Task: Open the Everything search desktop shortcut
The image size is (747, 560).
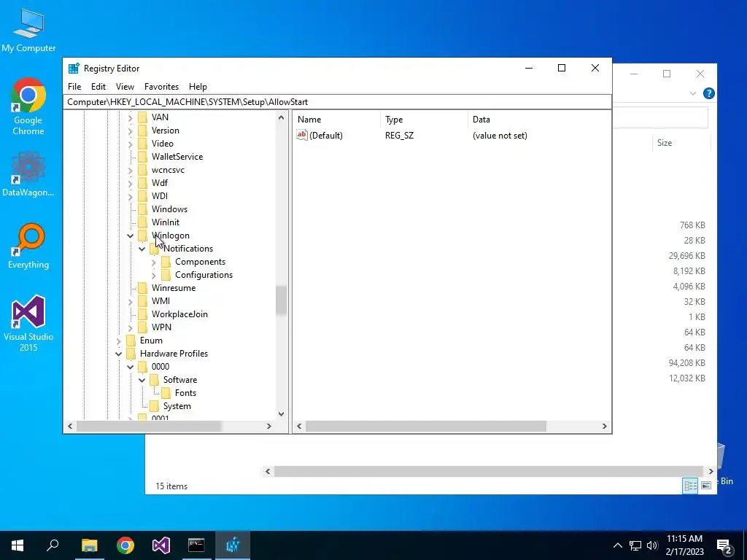Action: (28, 246)
